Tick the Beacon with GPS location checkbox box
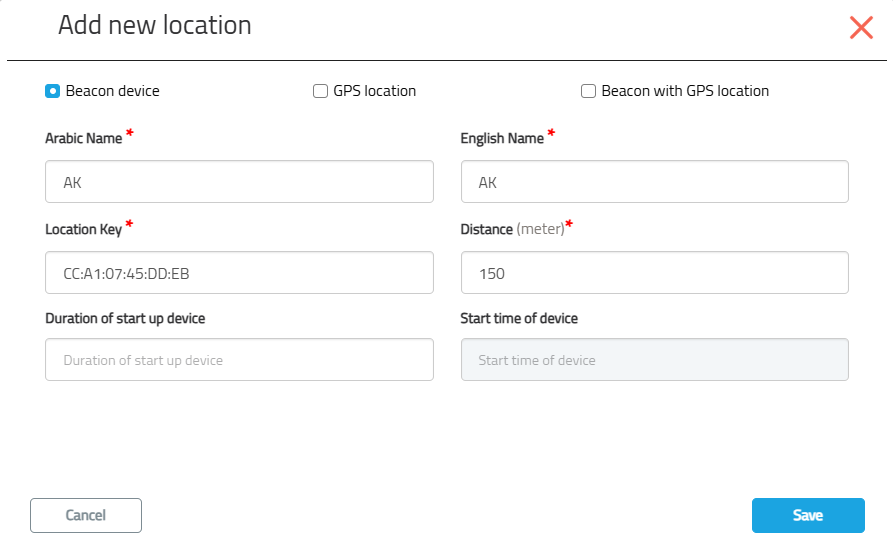The width and height of the screenshot is (893, 559). (588, 91)
